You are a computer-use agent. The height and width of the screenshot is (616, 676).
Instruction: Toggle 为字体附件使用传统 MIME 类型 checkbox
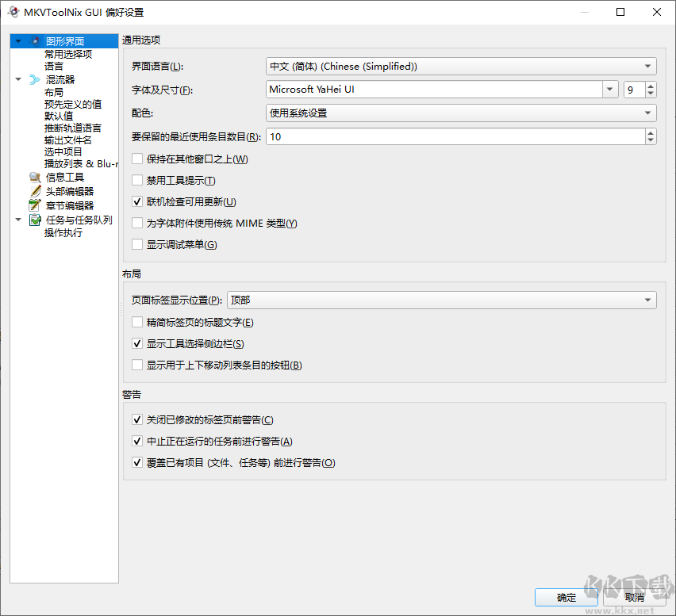pos(137,223)
